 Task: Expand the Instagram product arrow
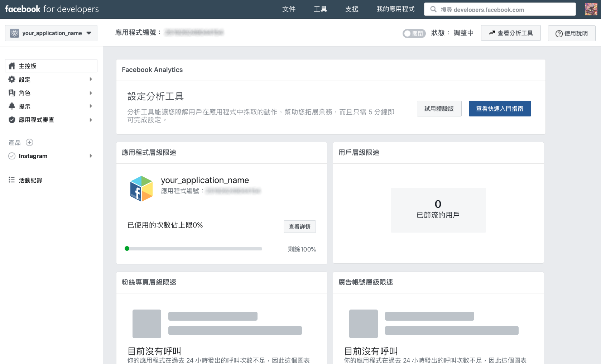(91, 156)
